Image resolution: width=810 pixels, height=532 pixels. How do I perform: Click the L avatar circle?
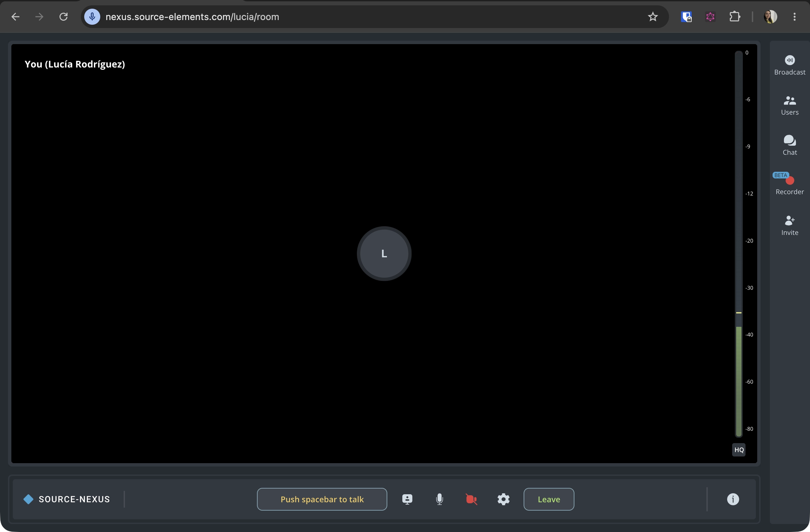pos(384,254)
